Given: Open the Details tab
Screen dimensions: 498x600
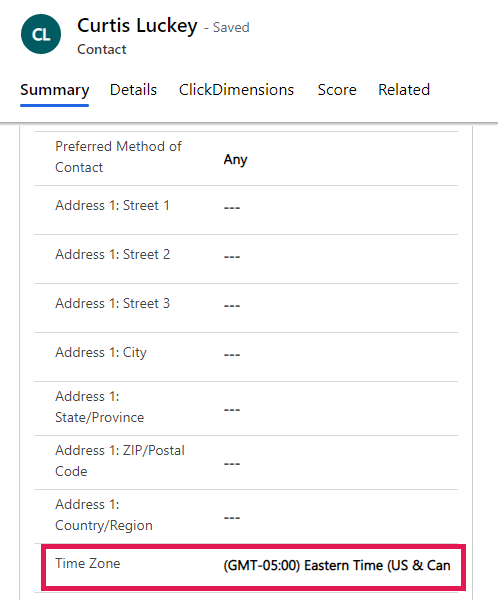Looking at the screenshot, I should tap(133, 90).
